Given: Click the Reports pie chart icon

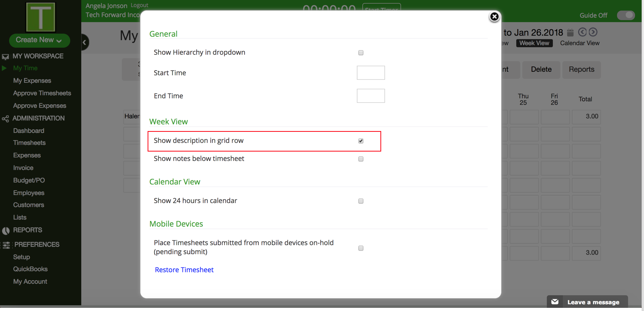Looking at the screenshot, I should 6,230.
